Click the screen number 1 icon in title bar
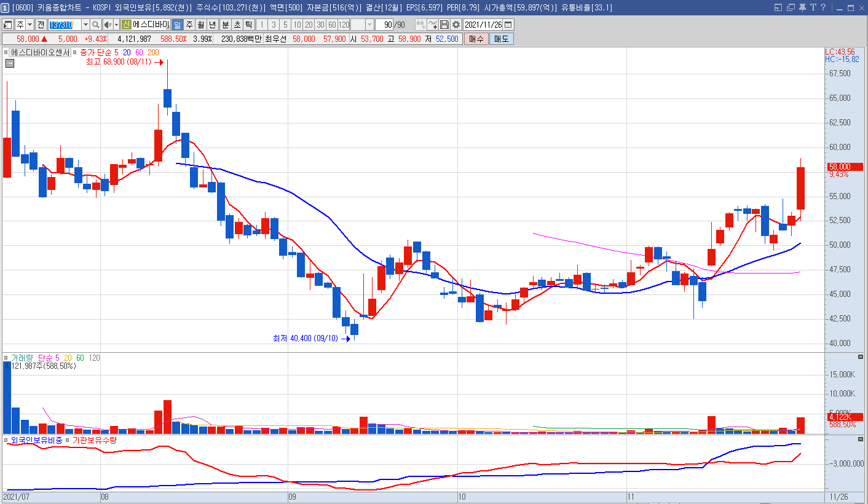 (x=5, y=7)
